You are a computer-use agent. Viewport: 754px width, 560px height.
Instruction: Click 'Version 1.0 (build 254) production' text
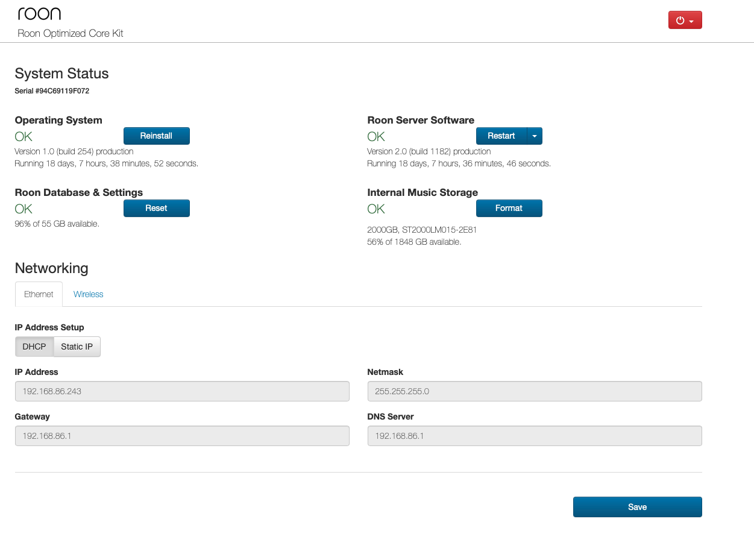74,151
